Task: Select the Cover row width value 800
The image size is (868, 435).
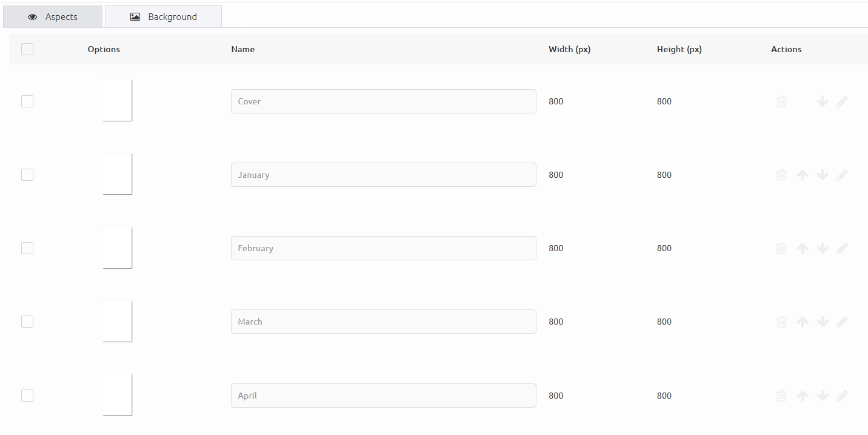Action: (x=556, y=101)
